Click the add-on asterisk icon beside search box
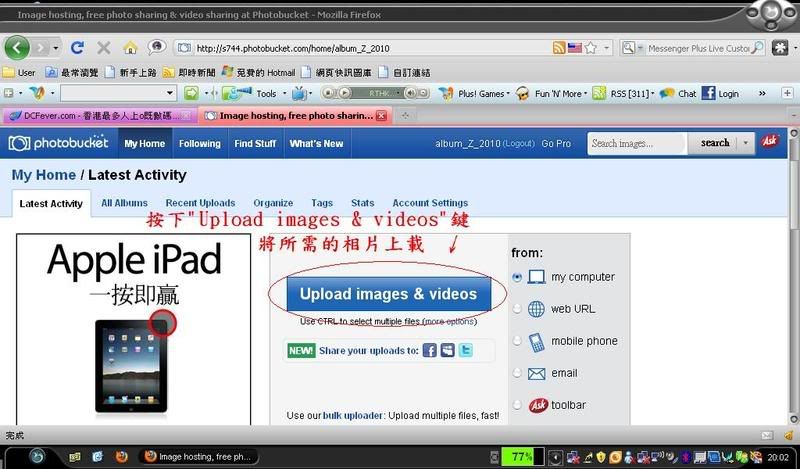The image size is (800, 469). (x=780, y=48)
